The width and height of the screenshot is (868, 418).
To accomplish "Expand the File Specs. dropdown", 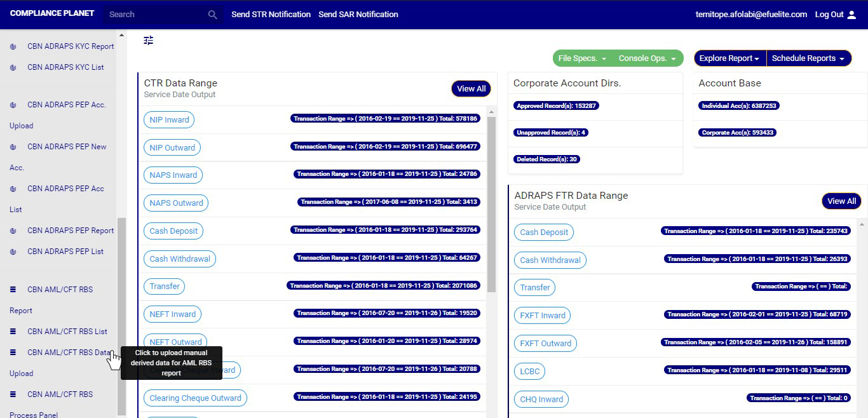I will [582, 58].
